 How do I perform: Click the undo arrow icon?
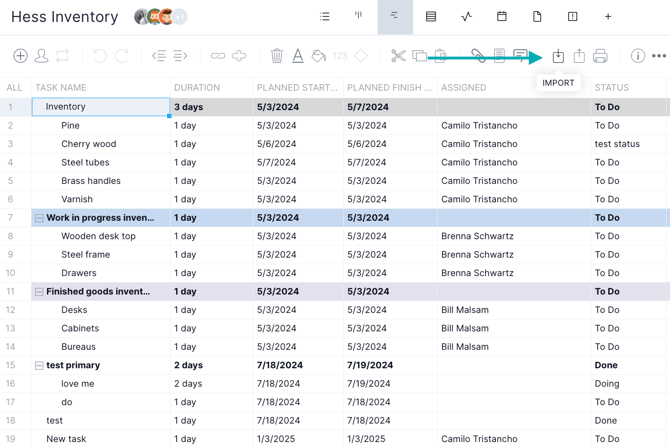point(100,56)
